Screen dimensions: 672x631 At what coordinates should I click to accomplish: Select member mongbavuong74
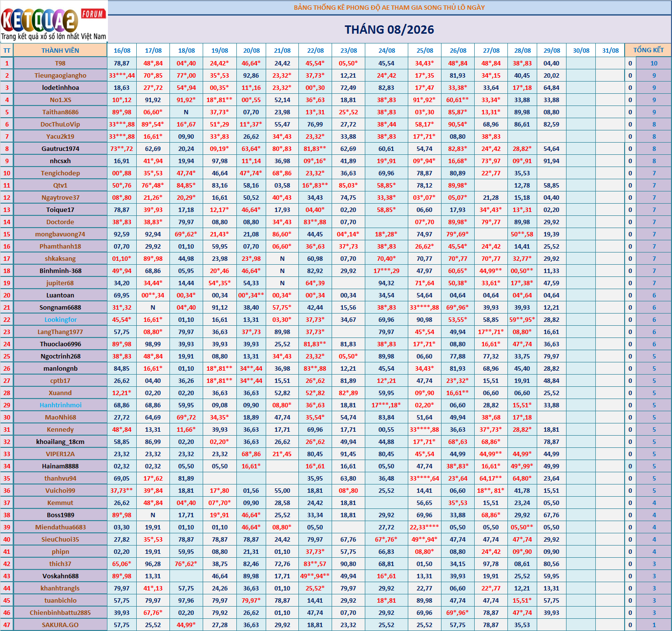pyautogui.click(x=60, y=234)
